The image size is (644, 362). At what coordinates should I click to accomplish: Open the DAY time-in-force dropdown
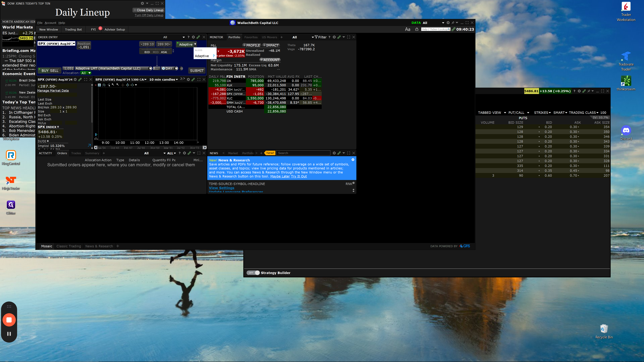[176, 68]
